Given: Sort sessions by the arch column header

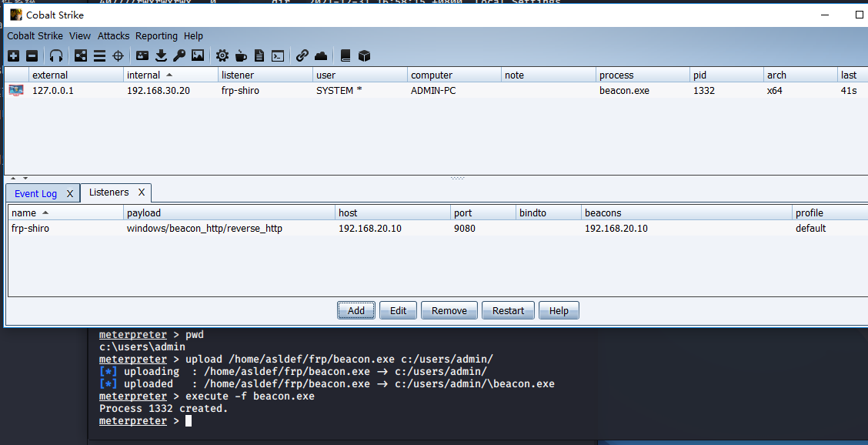Looking at the screenshot, I should click(800, 75).
